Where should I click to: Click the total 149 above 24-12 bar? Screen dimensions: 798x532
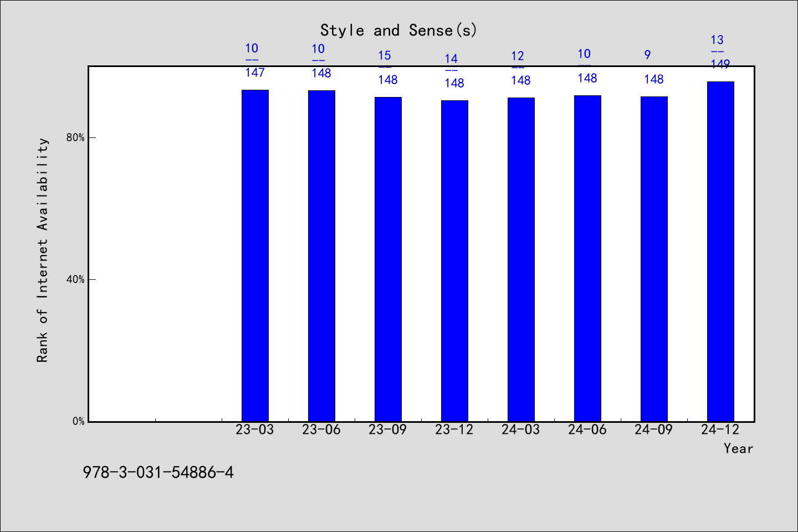tap(720, 64)
